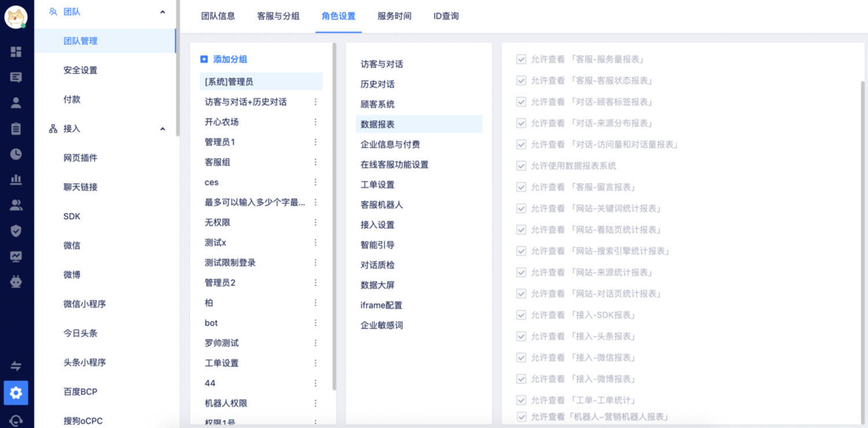Toggle checkbox 允许查看「客服-服务量报表」
Image resolution: width=868 pixels, height=428 pixels.
[x=521, y=59]
